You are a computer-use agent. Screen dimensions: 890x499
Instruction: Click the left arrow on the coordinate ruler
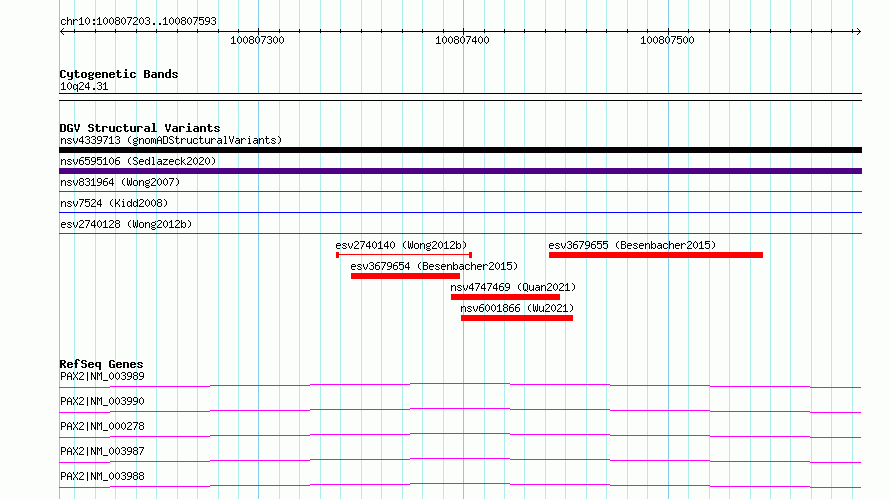point(62,32)
